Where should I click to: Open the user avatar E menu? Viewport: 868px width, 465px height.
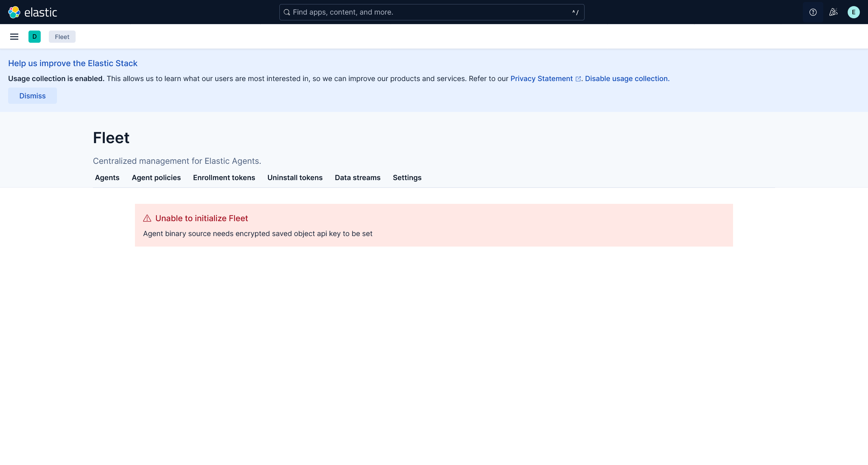click(853, 12)
